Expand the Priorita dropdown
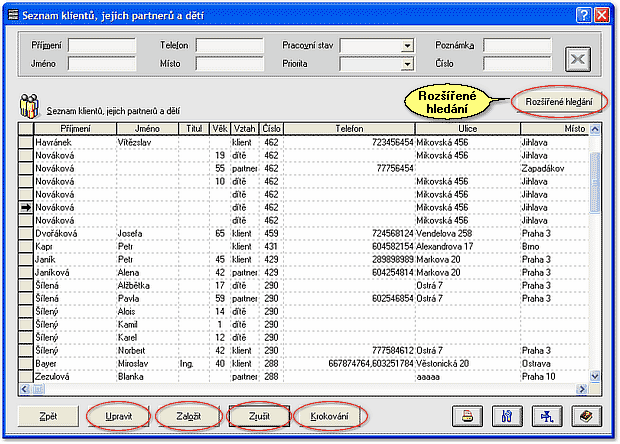Image resolution: width=620 pixels, height=444 pixels. tap(407, 65)
